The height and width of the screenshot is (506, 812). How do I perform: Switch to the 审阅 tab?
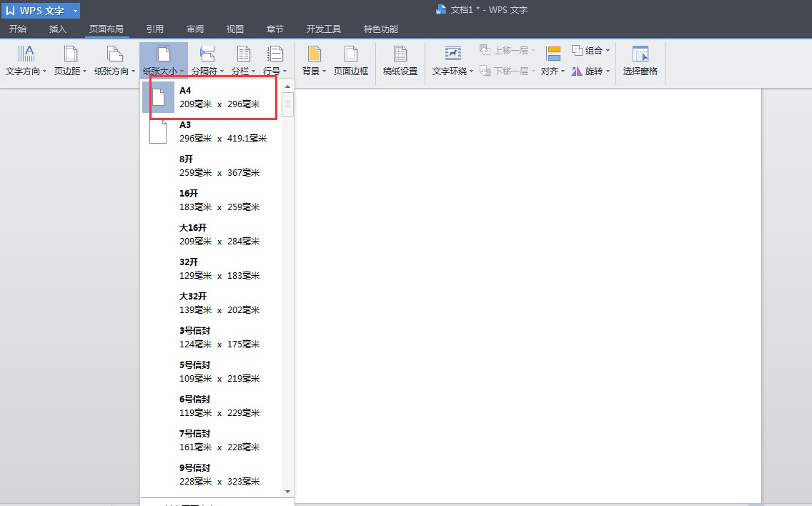click(195, 29)
